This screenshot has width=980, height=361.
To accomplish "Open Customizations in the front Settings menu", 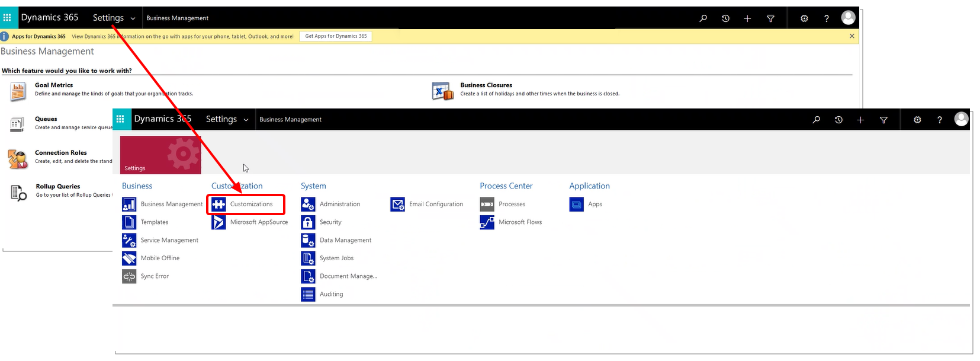I will coord(246,205).
